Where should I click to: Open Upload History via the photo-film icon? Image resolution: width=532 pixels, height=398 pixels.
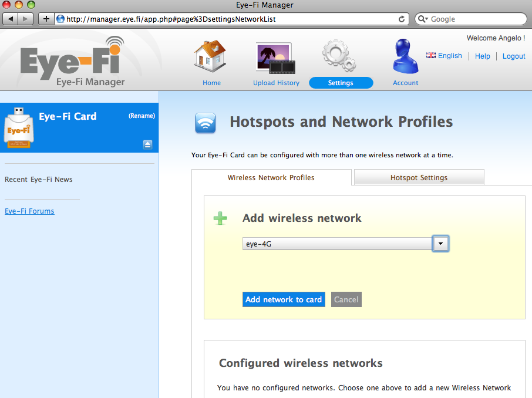coord(275,58)
